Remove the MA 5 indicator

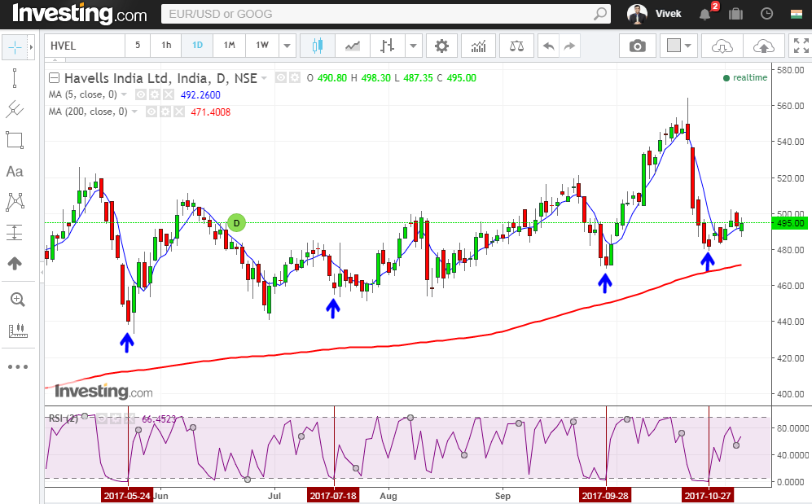(169, 94)
